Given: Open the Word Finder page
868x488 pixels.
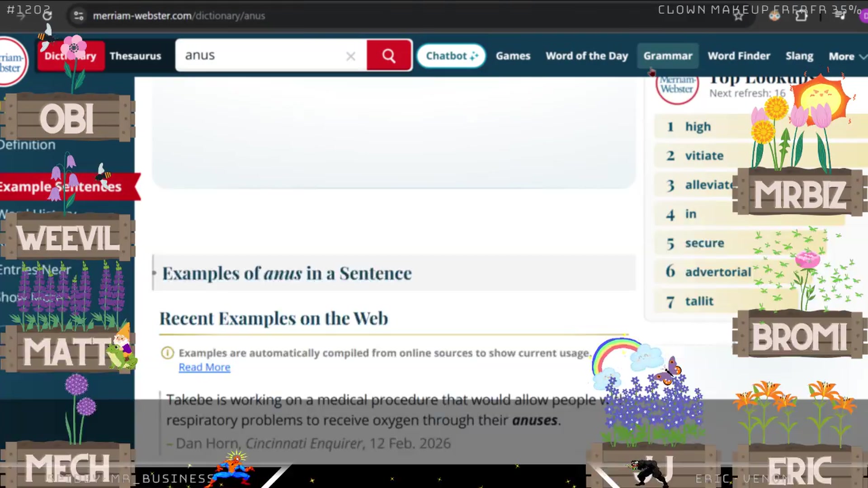Looking at the screenshot, I should point(739,56).
